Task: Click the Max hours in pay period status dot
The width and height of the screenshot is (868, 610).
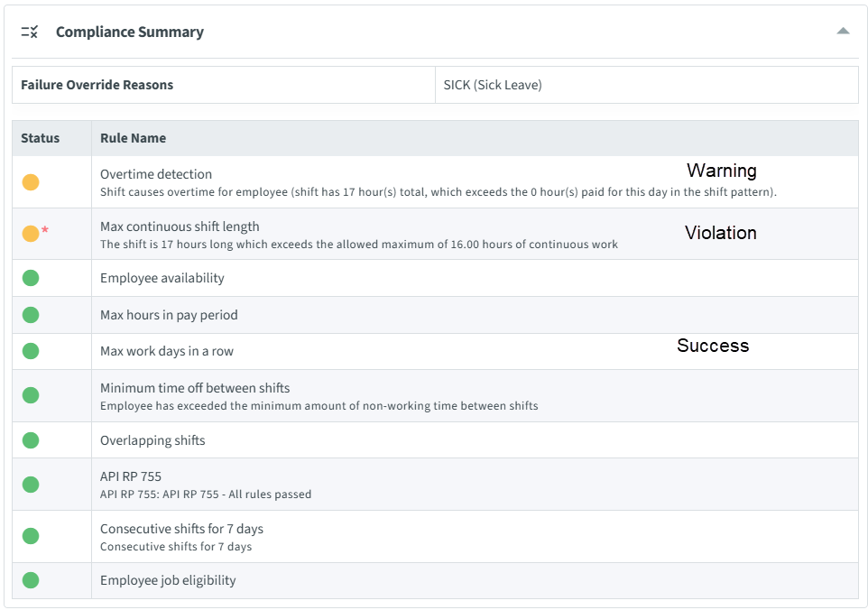Action: point(31,315)
